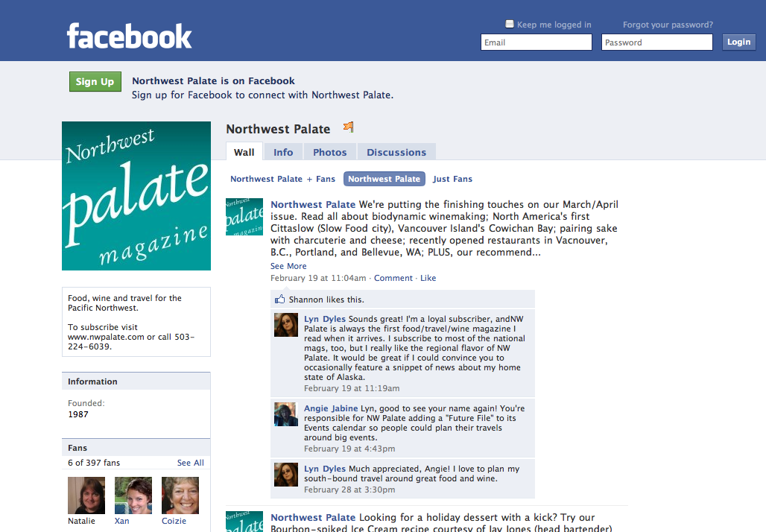Click the 'Food, wine and travel' description text
Screen dimensions: 766x532
124,303
